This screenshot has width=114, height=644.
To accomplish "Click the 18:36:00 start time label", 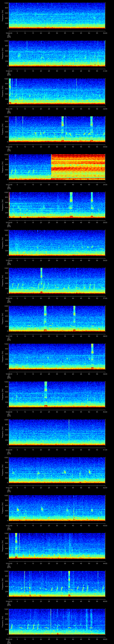I will point(9,298).
